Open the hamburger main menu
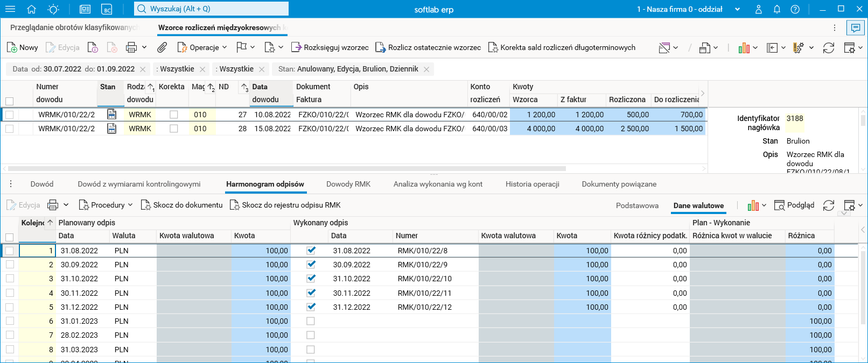The width and height of the screenshot is (868, 363). 10,9
